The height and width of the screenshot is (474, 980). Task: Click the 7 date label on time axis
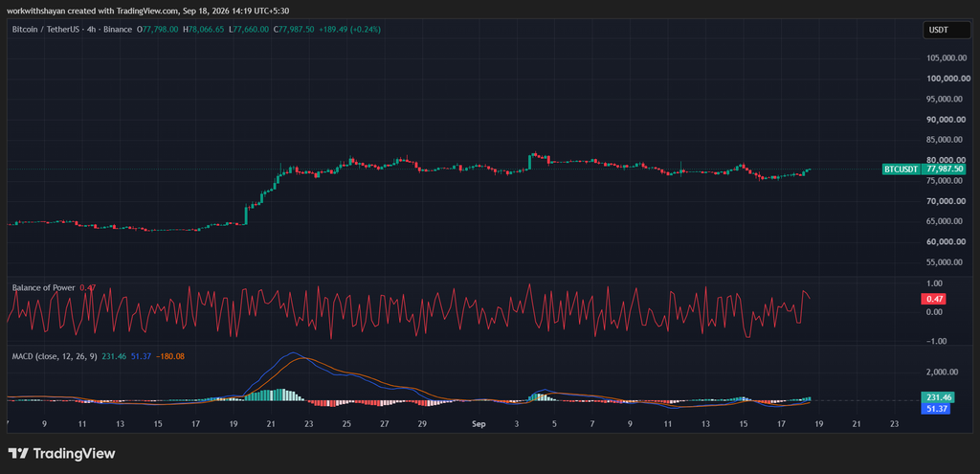pos(591,424)
